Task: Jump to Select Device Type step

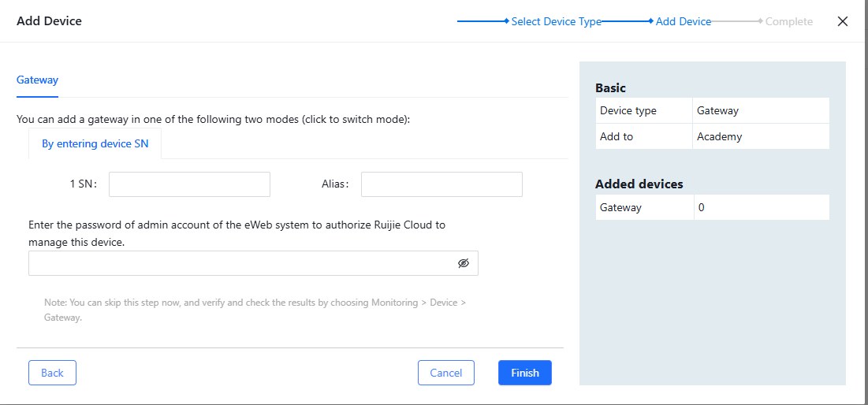Action: pos(556,21)
